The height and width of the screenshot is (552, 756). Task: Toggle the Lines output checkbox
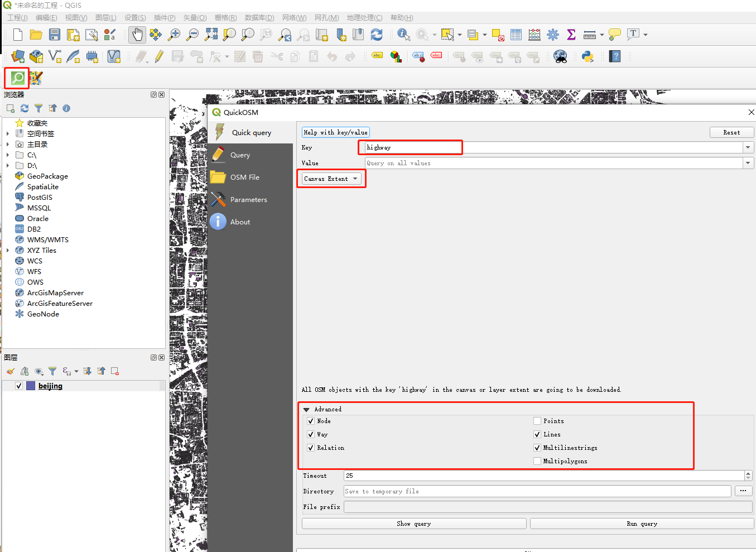click(537, 434)
